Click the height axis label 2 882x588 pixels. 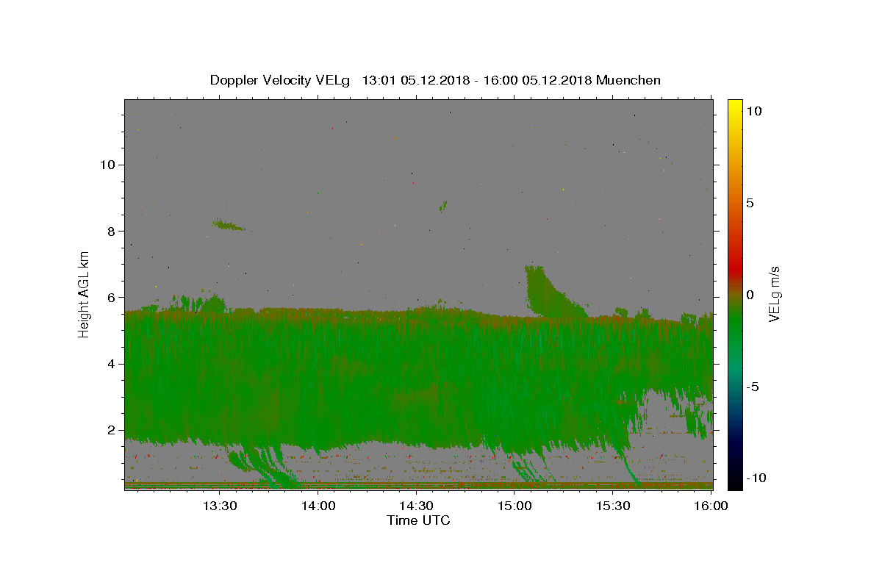point(111,430)
